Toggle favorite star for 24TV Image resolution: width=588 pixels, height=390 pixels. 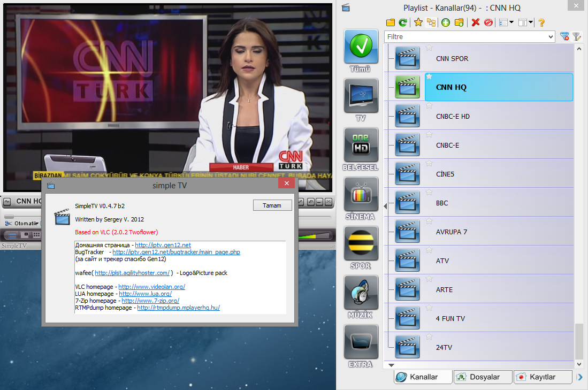click(x=430, y=337)
